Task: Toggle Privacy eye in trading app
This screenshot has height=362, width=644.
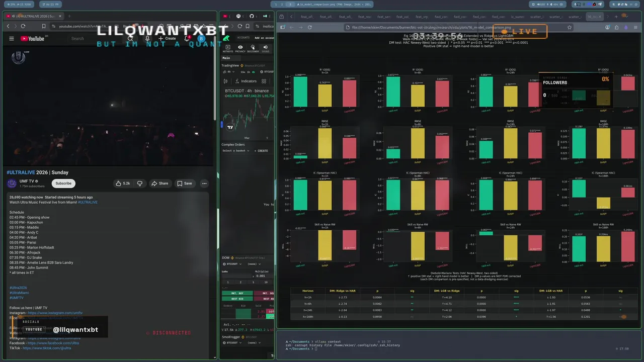Action: pyautogui.click(x=240, y=49)
